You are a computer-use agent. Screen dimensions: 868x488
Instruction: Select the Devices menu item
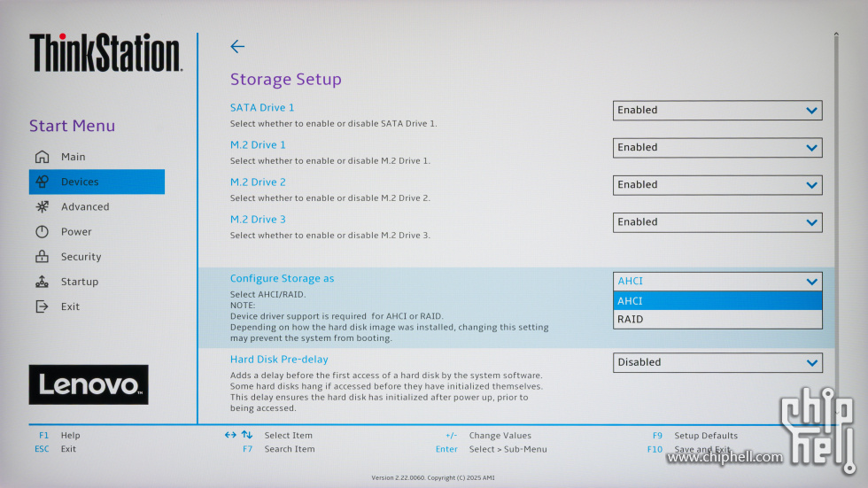point(97,182)
